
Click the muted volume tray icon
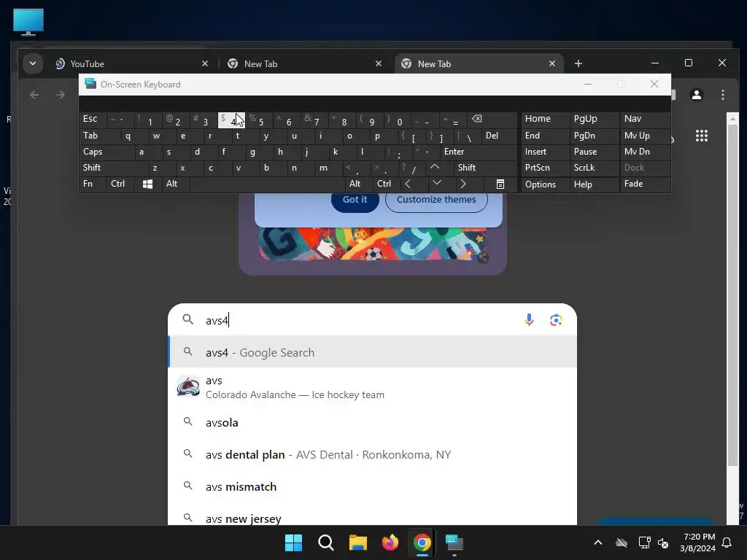(662, 542)
